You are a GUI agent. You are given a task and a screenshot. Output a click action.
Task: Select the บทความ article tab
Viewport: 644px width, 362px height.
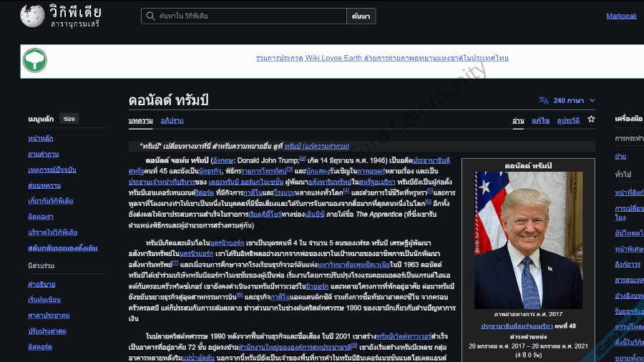pos(140,121)
